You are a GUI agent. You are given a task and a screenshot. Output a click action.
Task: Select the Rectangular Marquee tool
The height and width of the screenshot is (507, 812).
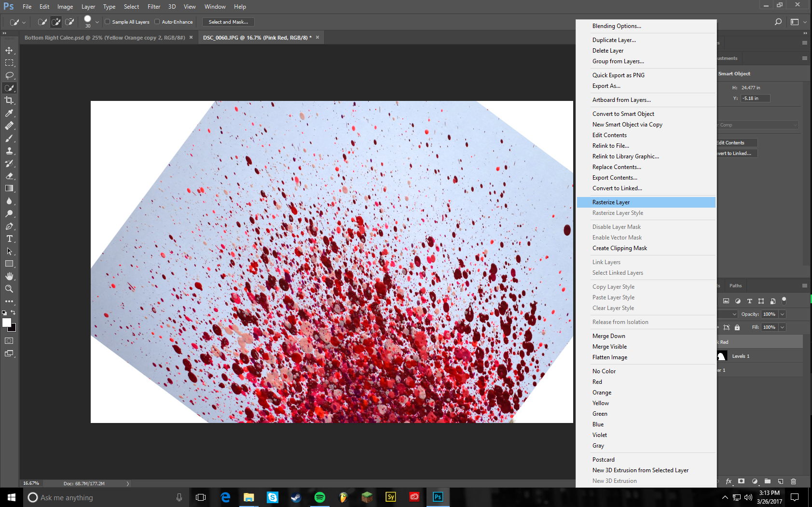[9, 63]
